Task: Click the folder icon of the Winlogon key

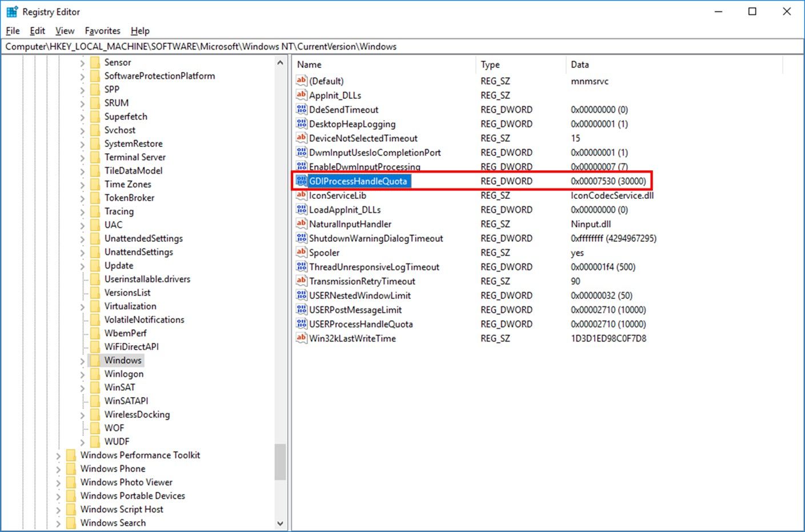Action: point(95,374)
